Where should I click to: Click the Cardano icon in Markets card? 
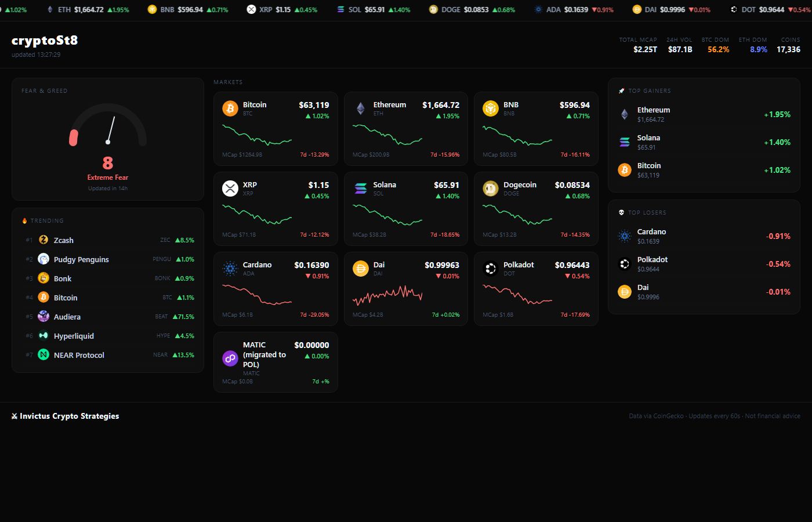coord(230,269)
